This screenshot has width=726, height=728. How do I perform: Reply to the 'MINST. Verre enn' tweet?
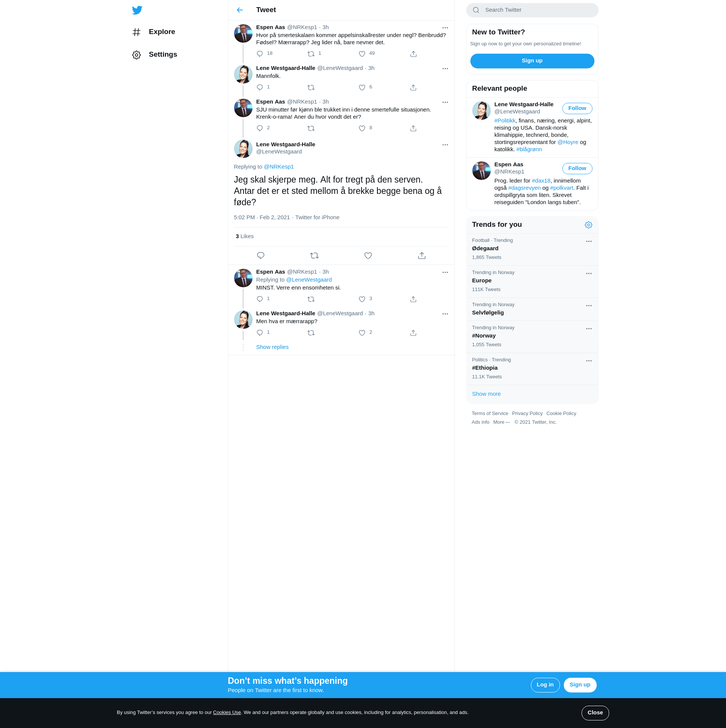pyautogui.click(x=260, y=299)
